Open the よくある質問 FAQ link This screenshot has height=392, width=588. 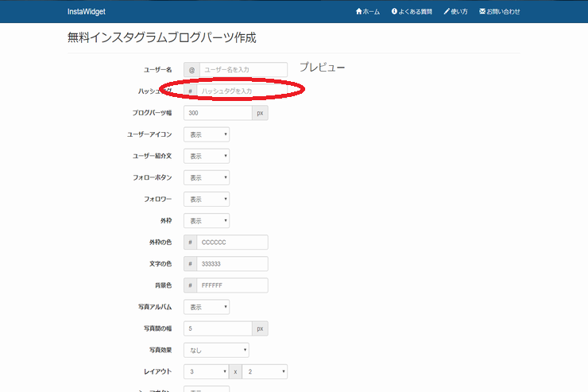(x=412, y=12)
